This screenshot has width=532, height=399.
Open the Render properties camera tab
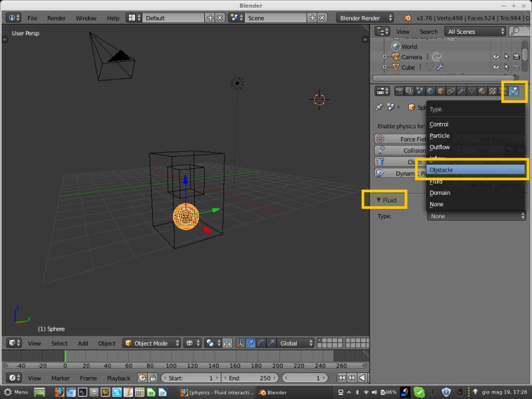pos(399,91)
